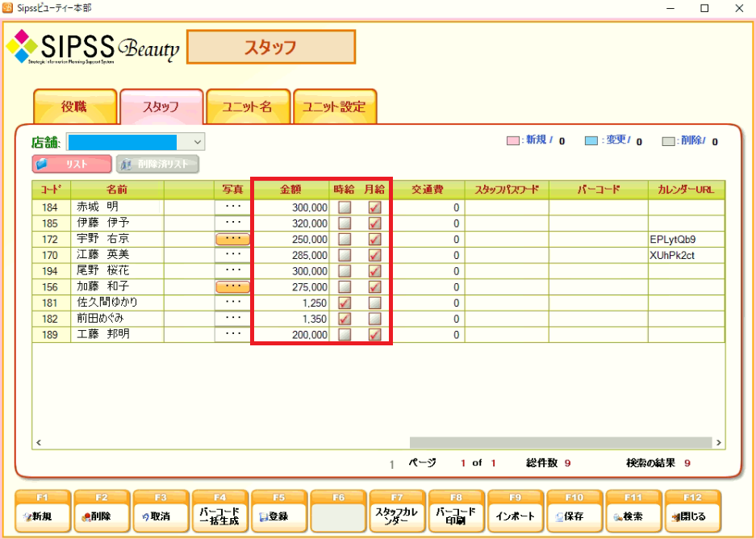Uncheck 時給 for 佐久間ゆかり
Screen dimensions: 756x539
345,303
